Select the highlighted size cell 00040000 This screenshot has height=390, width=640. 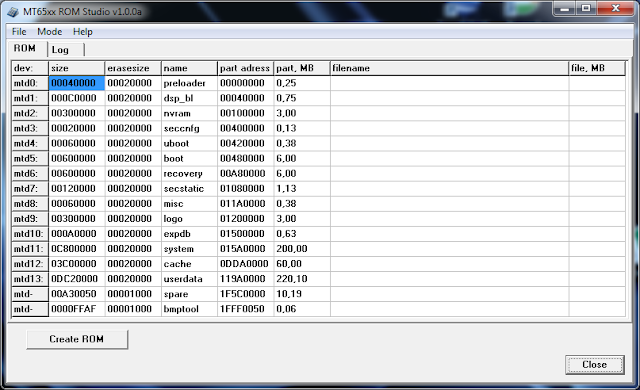pyautogui.click(x=77, y=83)
